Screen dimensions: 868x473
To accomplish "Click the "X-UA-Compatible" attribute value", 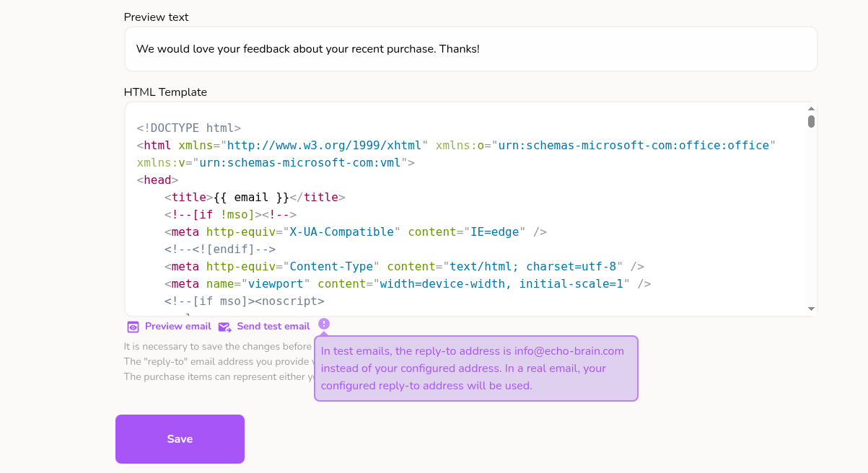I will pos(341,232).
